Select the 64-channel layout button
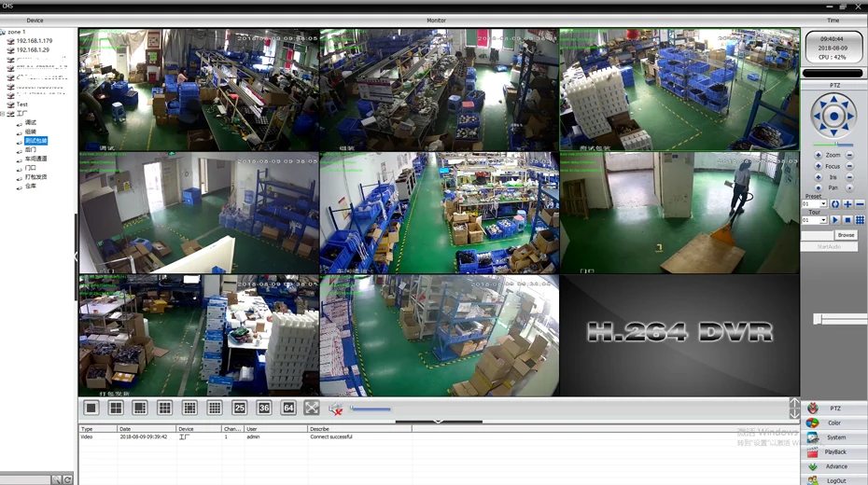Screen dimensions: 868x485 pos(288,409)
